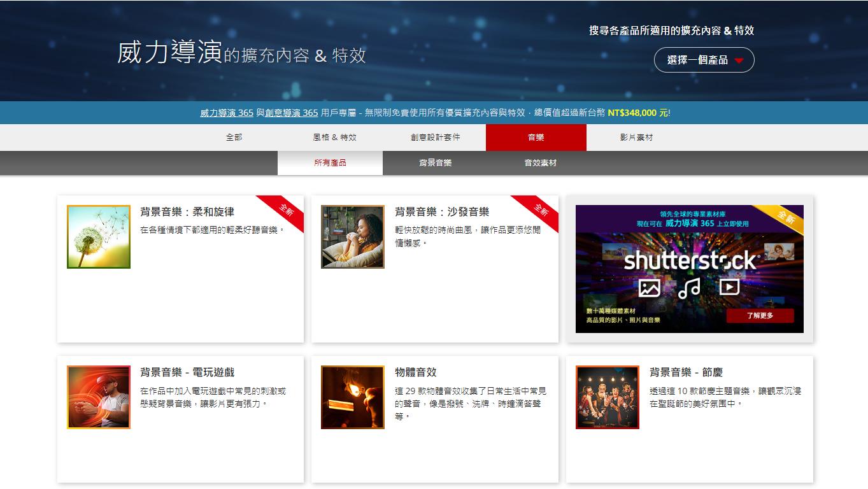Filter by 背景音樂 sub-tab

(436, 163)
